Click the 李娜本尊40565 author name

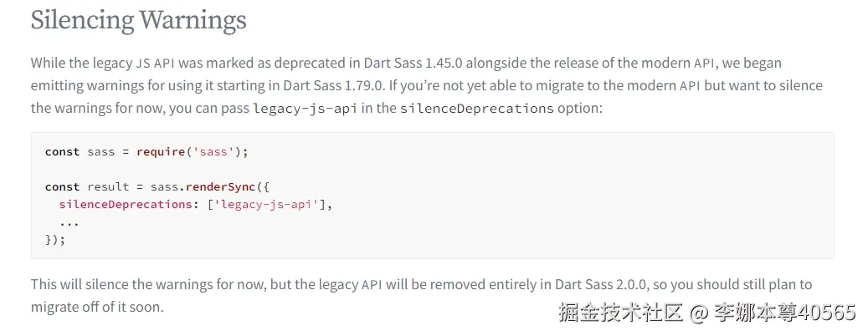point(785,313)
